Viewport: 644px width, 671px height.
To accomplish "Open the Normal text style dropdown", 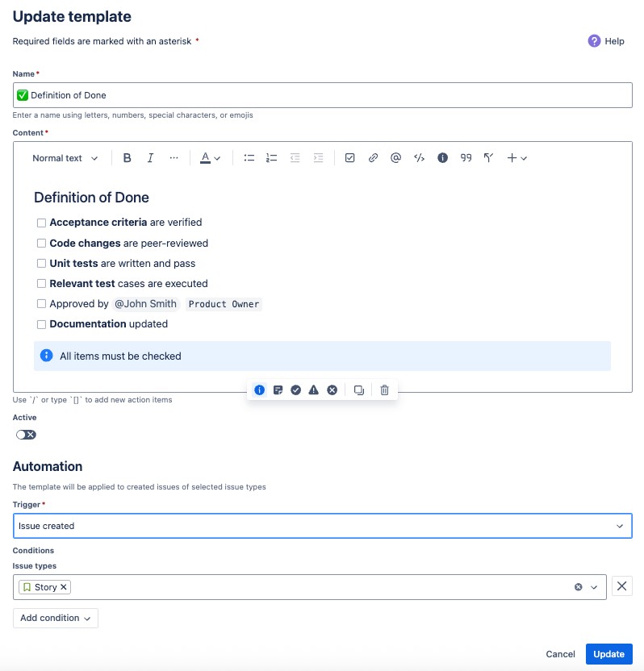I will click(65, 158).
